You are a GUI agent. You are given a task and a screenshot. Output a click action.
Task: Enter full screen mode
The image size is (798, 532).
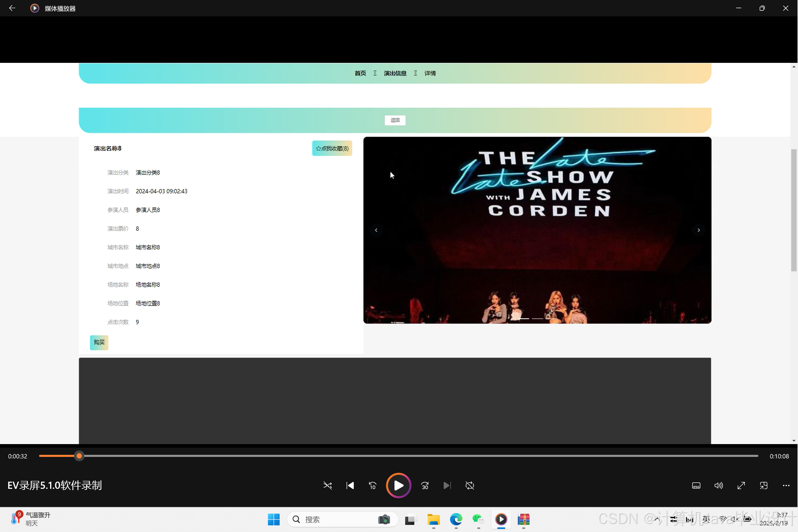(741, 485)
